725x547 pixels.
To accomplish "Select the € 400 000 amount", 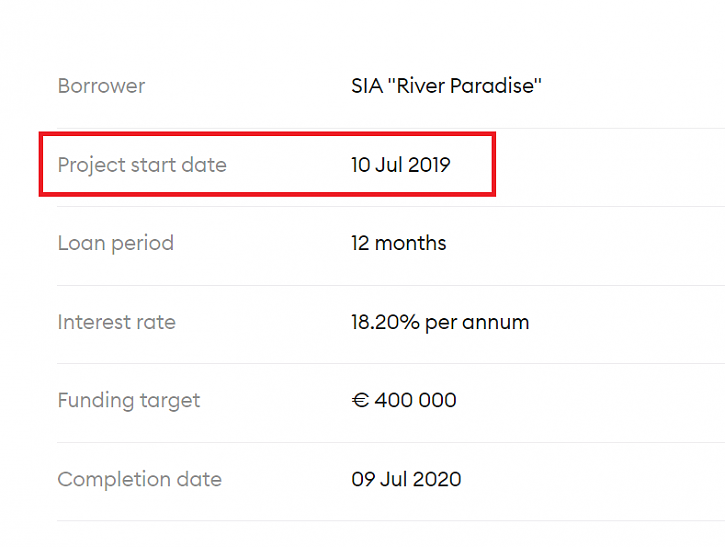I will coord(404,400).
